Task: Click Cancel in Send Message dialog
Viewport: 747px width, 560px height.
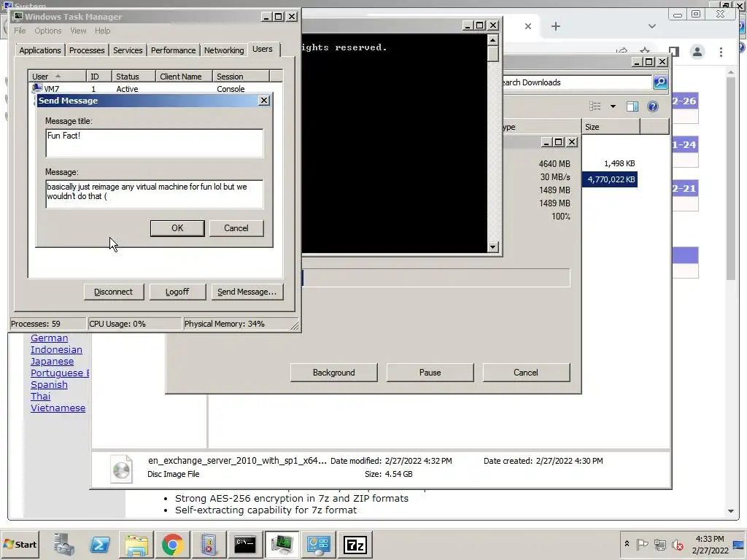Action: click(236, 228)
